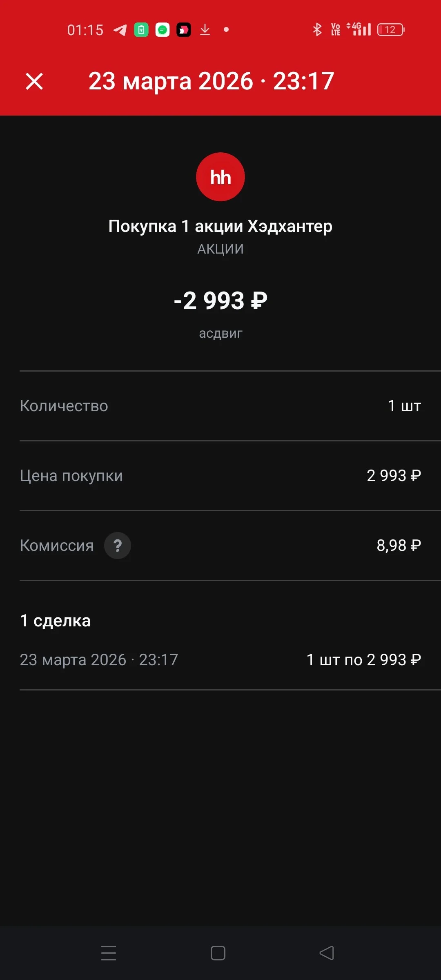441x980 pixels.
Task: Open the commission question mark help icon
Action: click(118, 546)
